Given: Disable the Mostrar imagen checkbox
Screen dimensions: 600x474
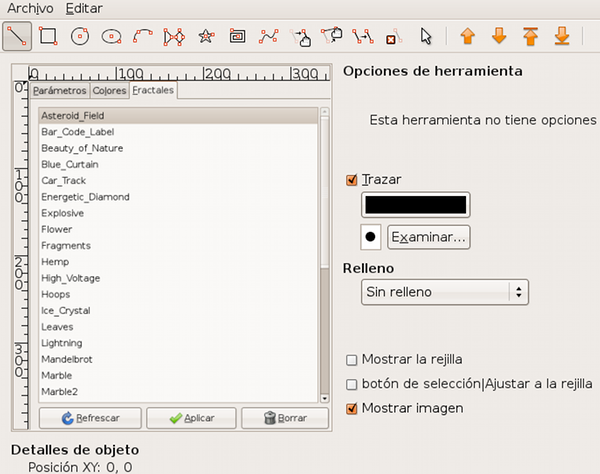Looking at the screenshot, I should (x=351, y=409).
